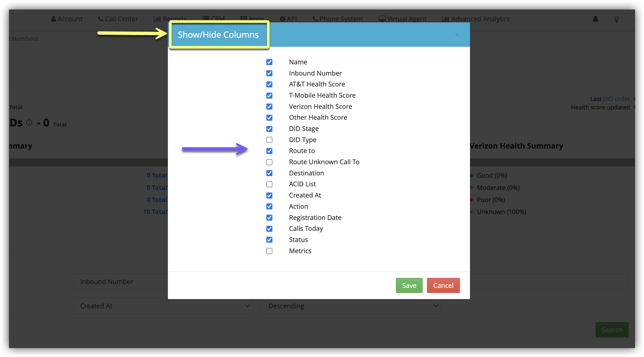Enable the ACID List checkbox
Viewport: 644px width, 357px height.
point(269,184)
